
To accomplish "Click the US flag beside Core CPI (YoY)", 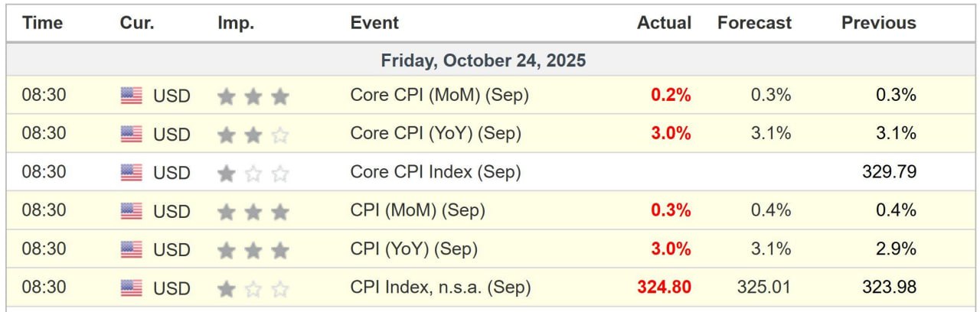I will click(x=132, y=134).
